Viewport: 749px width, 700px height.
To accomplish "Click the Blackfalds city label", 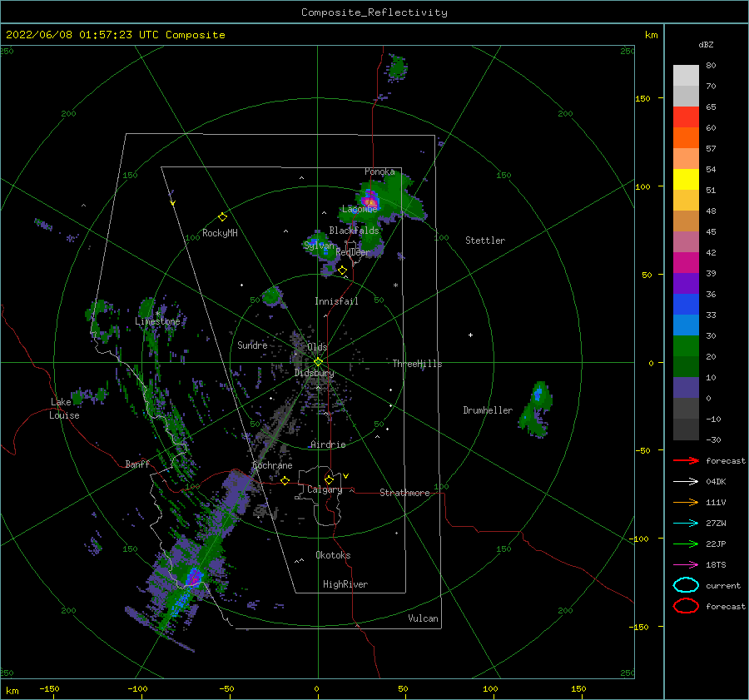I will (354, 231).
